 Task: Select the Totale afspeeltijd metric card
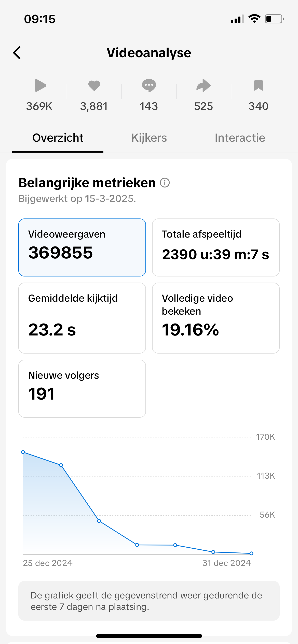(x=215, y=247)
